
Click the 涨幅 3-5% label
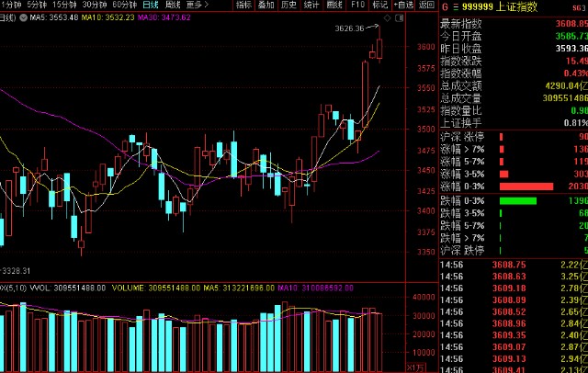tap(462, 174)
